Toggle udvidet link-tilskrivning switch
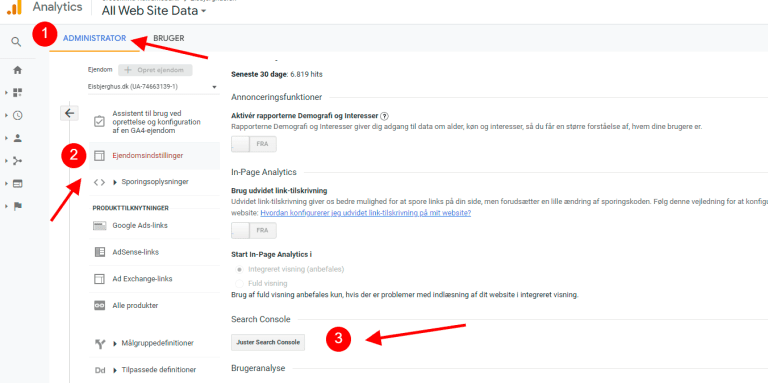 click(x=254, y=230)
